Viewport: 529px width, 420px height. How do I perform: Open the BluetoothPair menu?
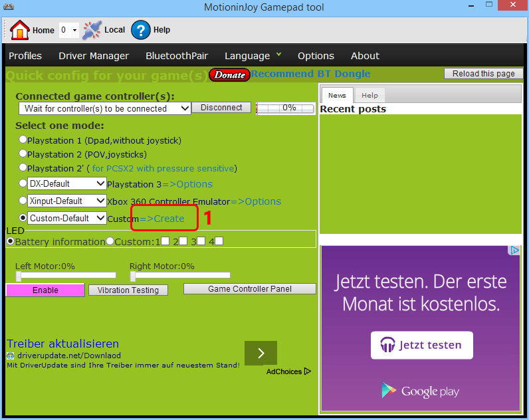(x=177, y=56)
